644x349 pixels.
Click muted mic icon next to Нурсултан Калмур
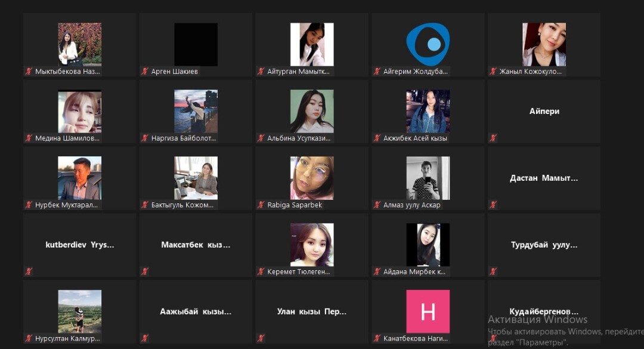click(28, 339)
